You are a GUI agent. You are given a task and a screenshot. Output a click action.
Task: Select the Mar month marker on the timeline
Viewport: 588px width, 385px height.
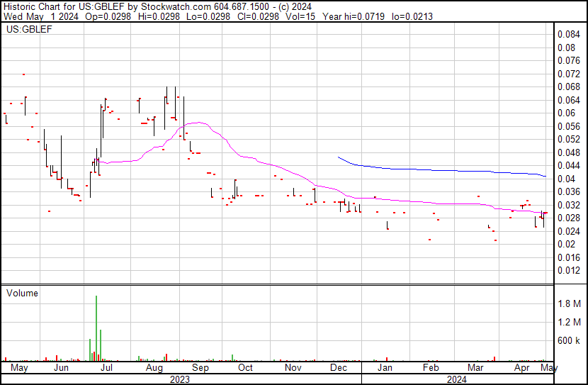(475, 369)
